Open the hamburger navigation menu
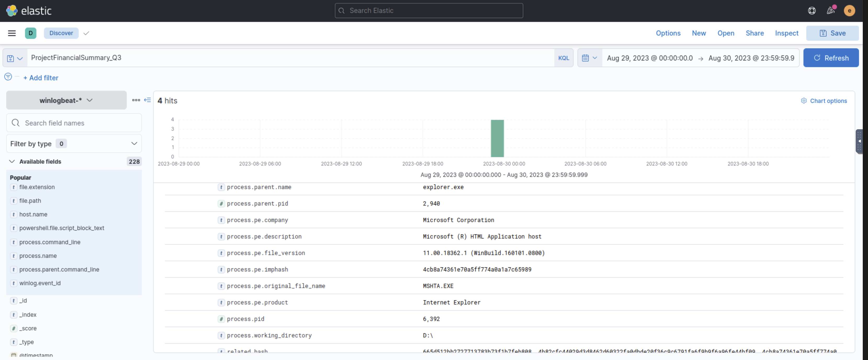The image size is (868, 360). [x=12, y=33]
